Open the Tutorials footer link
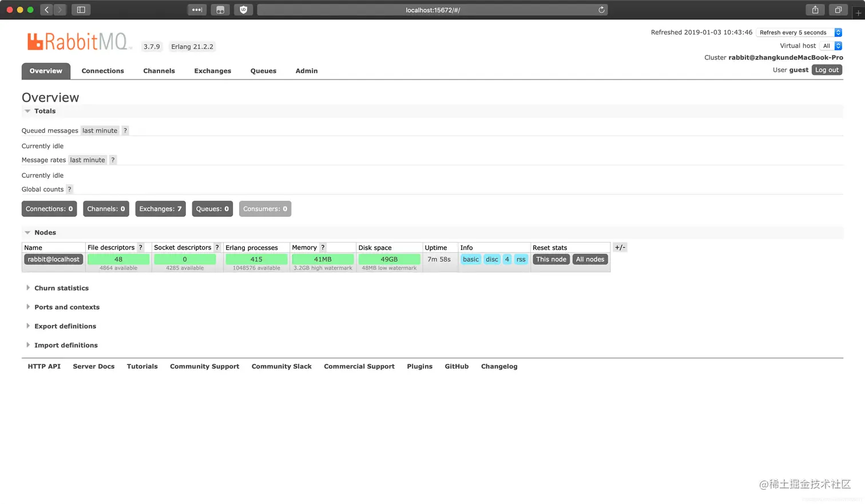865x504 pixels. [x=142, y=367]
